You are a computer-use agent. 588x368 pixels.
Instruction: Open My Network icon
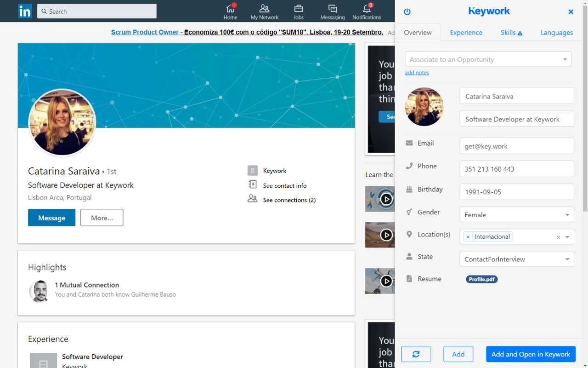click(264, 8)
